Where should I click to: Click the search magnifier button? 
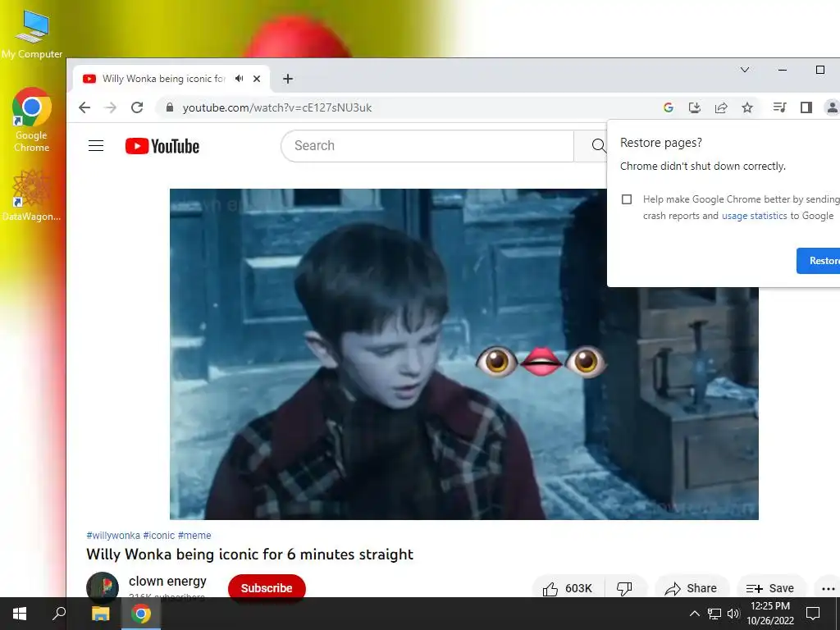coord(598,146)
